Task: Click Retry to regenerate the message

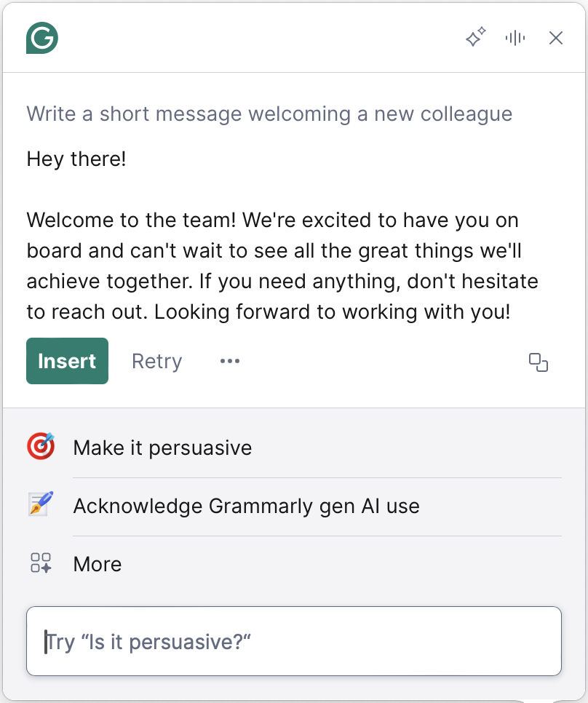Action: click(156, 361)
